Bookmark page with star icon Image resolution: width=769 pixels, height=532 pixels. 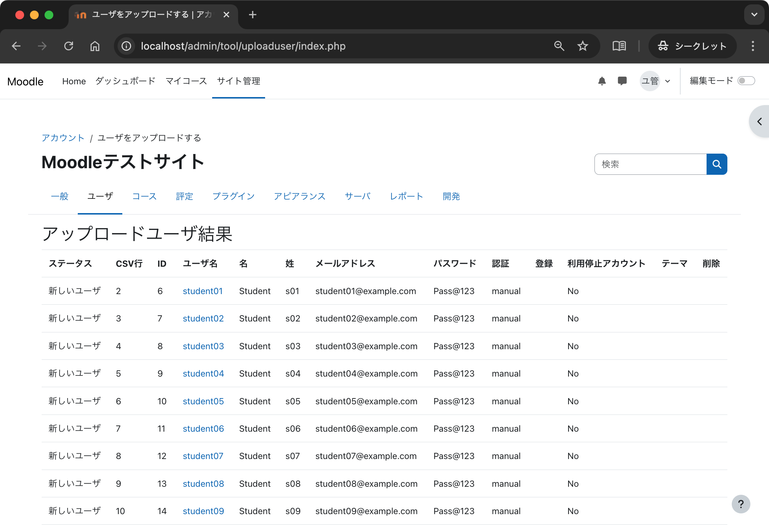pyautogui.click(x=582, y=46)
